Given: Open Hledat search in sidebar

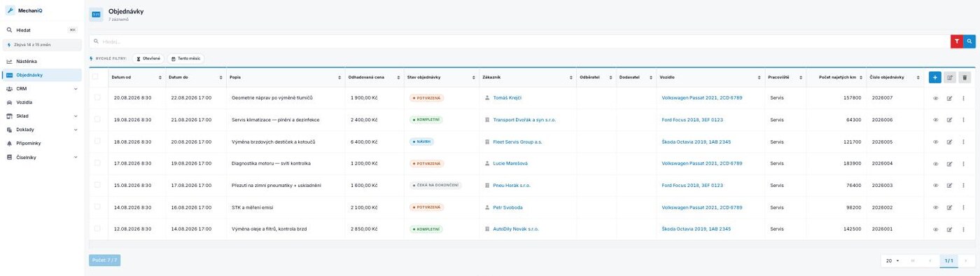Looking at the screenshot, I should (42, 30).
